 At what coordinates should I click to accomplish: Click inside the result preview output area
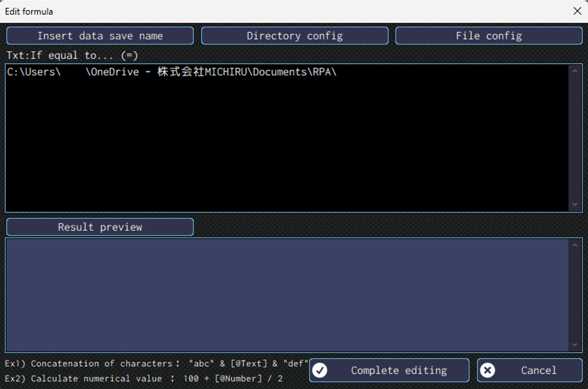(285, 295)
